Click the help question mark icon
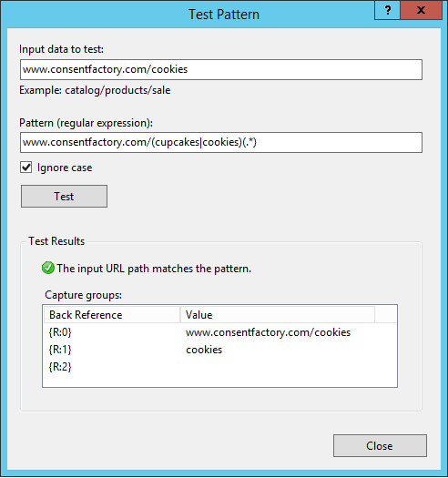Viewport: 448px width, 478px height. 387,10
